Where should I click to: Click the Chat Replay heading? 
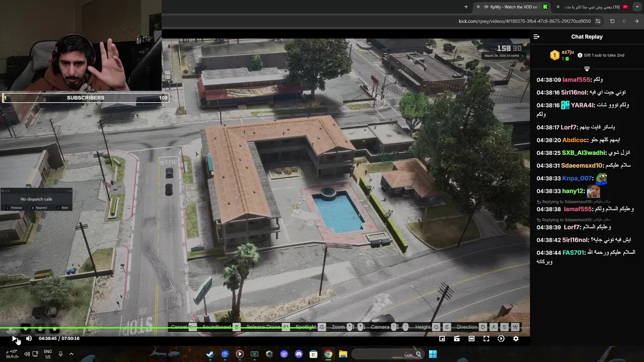[x=587, y=37]
